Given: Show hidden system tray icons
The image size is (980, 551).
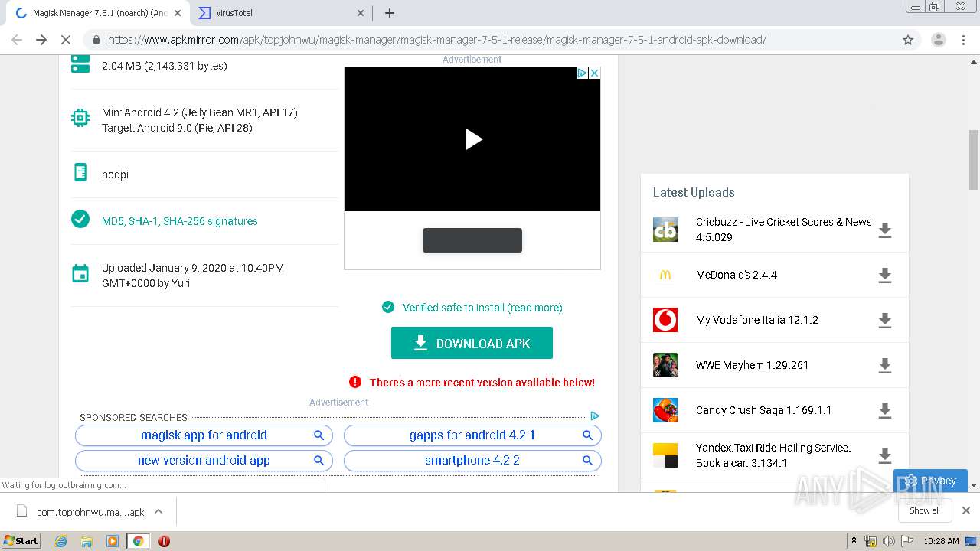Looking at the screenshot, I should (854, 541).
